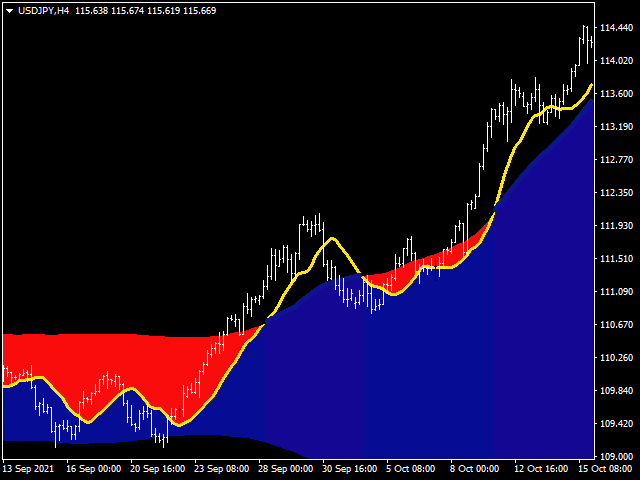Click the triangle arrow beside USDJPY,H4

tap(9, 11)
